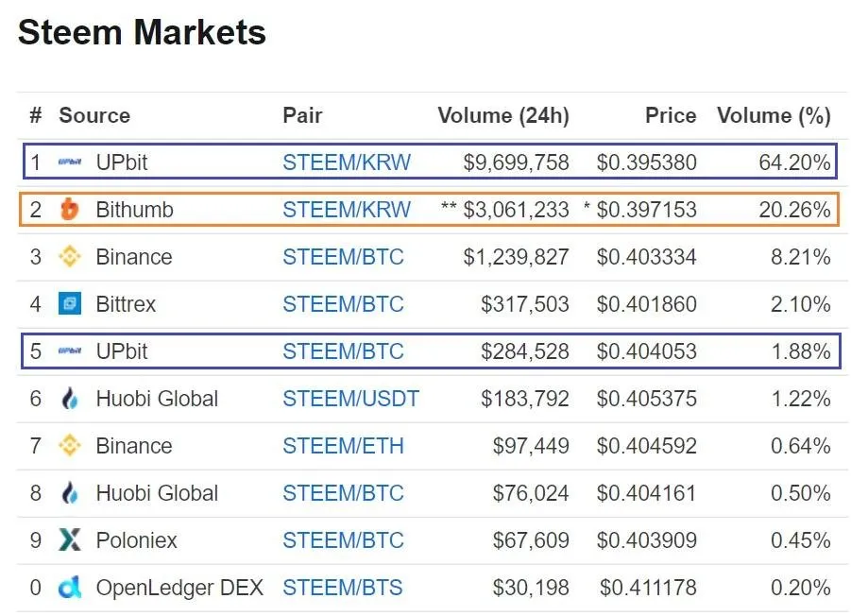Open the STEEM/BTS pair link
The width and height of the screenshot is (851, 616).
pos(343,588)
